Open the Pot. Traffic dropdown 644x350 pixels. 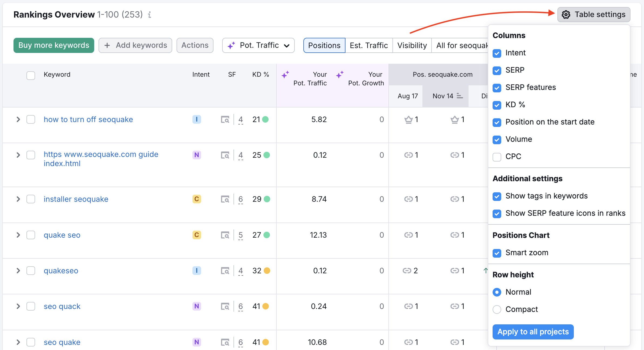(258, 45)
